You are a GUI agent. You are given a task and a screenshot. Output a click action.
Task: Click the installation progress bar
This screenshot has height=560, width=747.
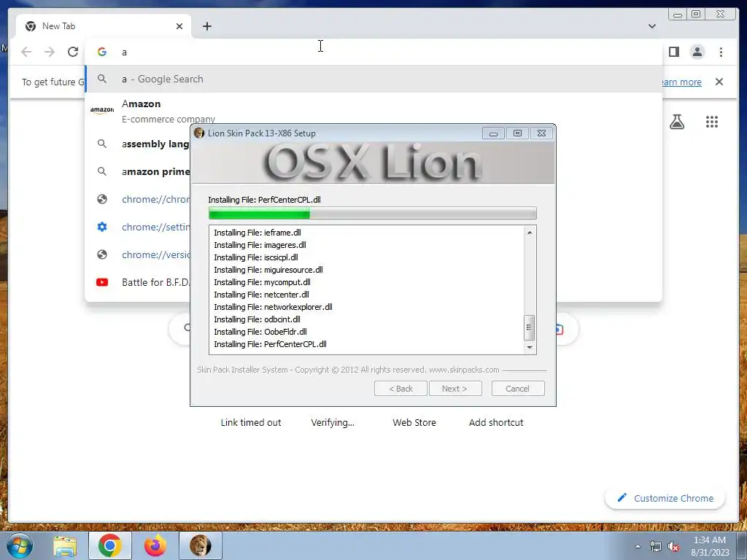tap(373, 213)
